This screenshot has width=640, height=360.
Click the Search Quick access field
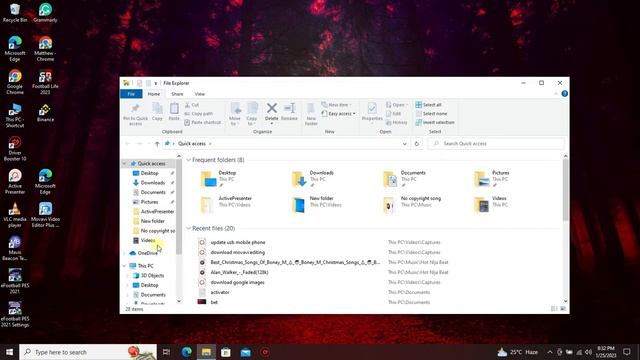496,144
